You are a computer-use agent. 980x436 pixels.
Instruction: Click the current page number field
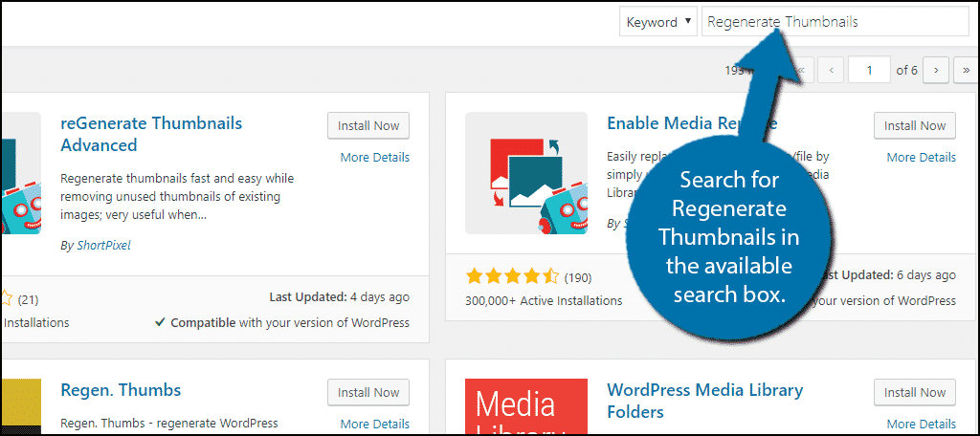tap(869, 70)
